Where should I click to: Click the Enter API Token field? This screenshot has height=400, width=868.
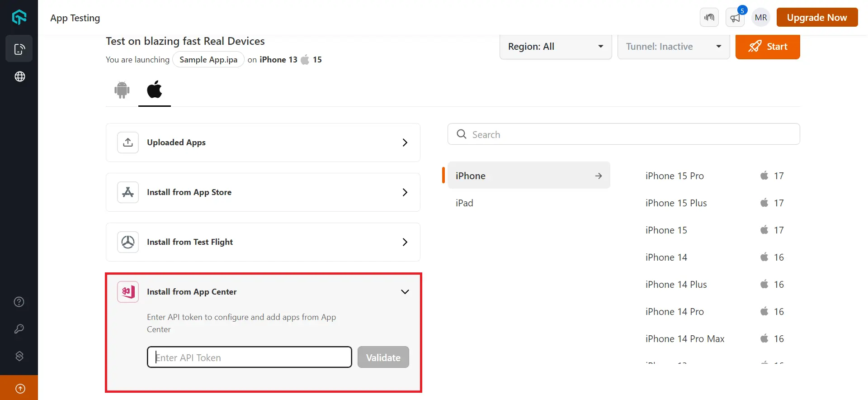tap(249, 357)
